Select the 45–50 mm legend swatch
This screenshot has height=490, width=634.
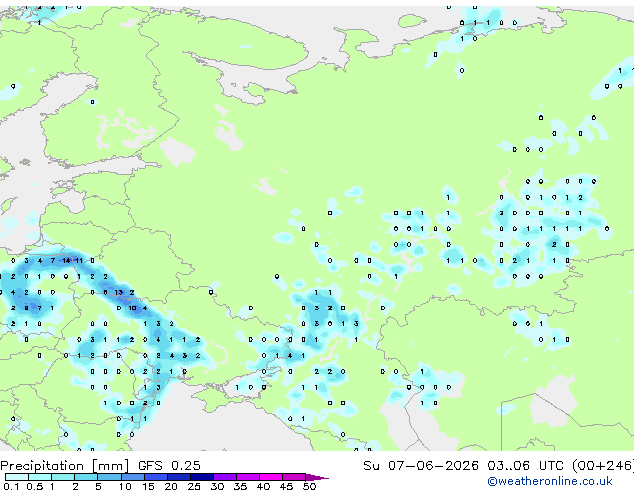point(294,477)
